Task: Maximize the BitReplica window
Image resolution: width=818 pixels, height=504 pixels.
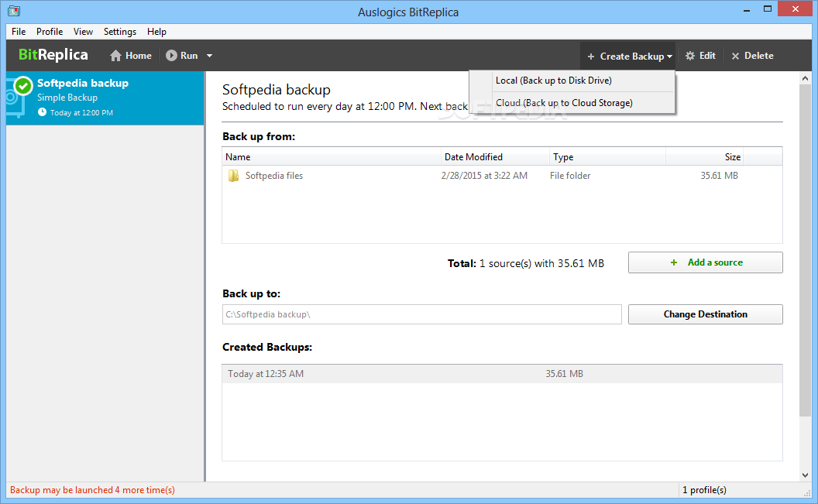Action: (768, 9)
